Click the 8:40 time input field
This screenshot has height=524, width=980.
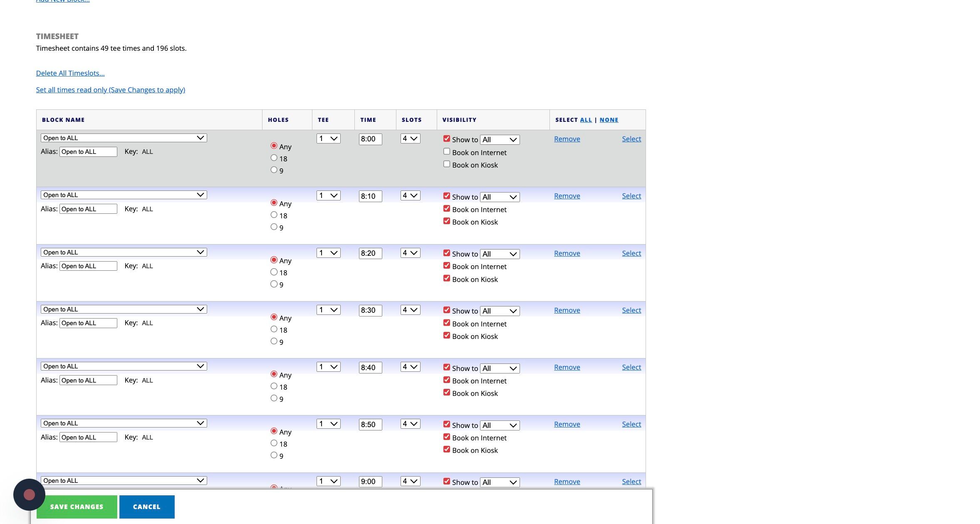(370, 368)
